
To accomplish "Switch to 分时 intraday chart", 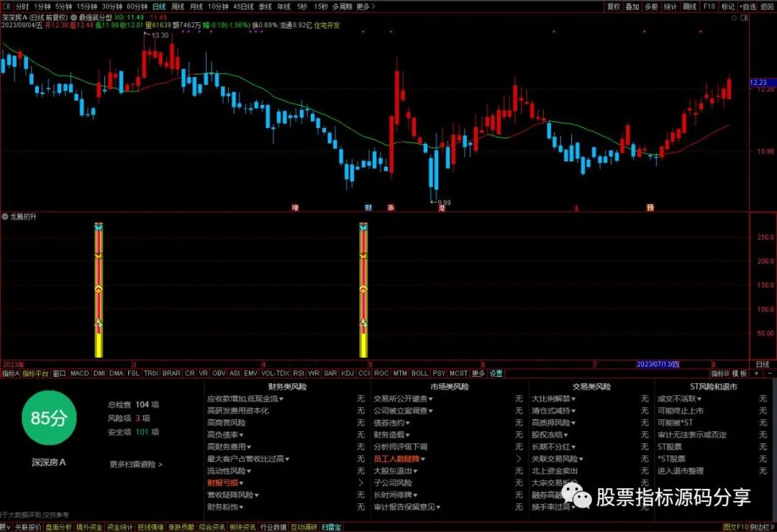I will coord(22,6).
